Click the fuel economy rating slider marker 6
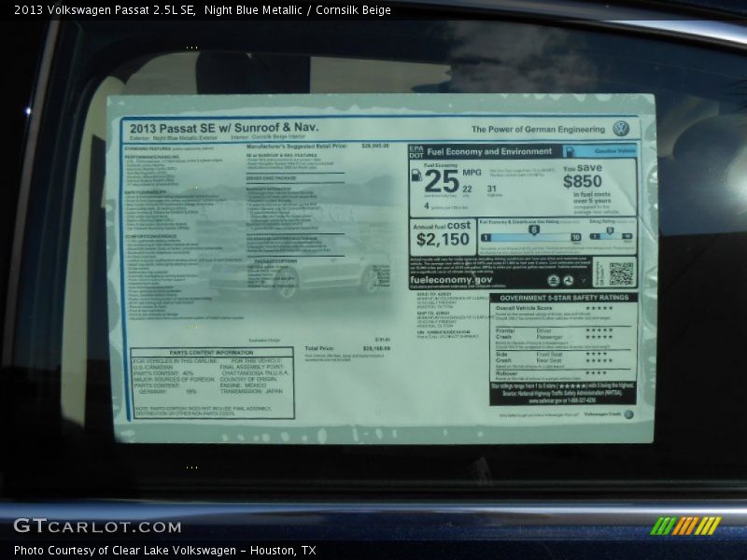Screen dimensions: 747x560 coord(533,230)
